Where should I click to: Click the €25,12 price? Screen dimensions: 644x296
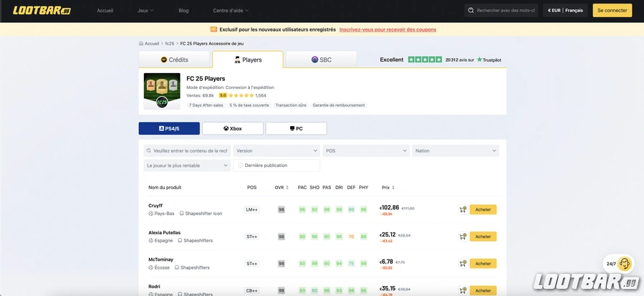388,235
